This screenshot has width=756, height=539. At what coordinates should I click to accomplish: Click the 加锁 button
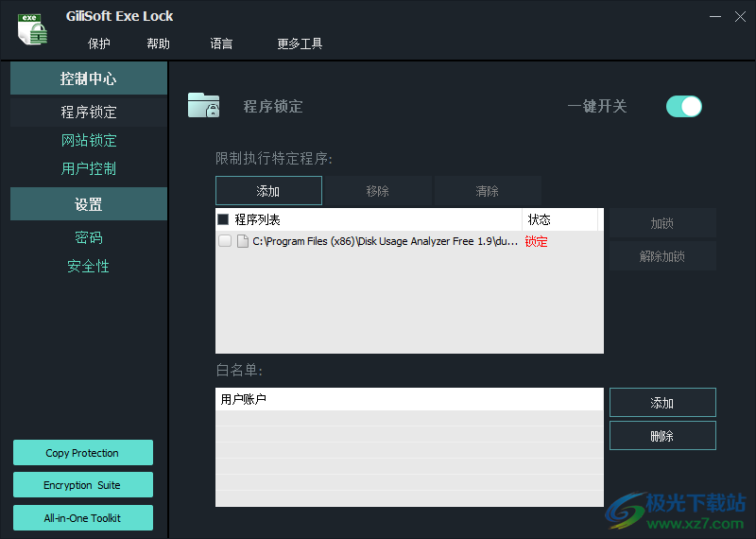[x=662, y=223]
